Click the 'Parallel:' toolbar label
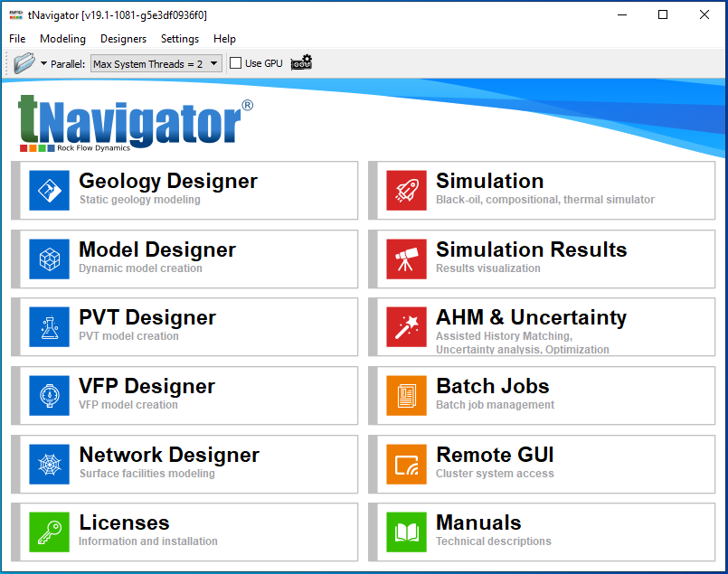The height and width of the screenshot is (574, 728). (x=68, y=64)
